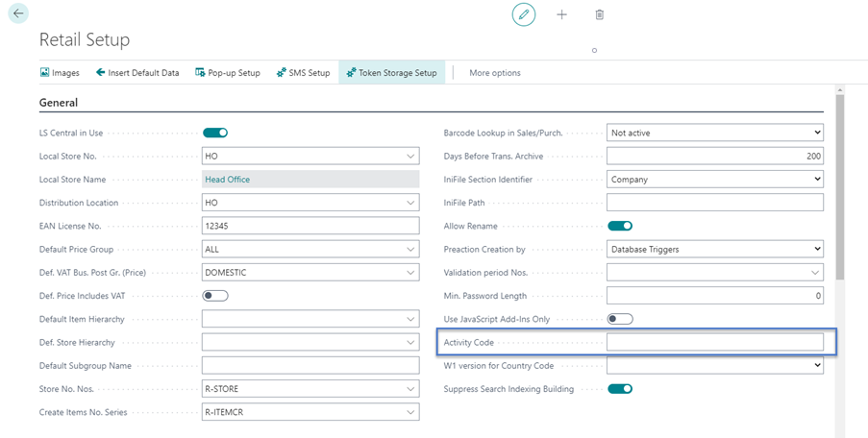This screenshot has width=868, height=438.
Task: Enable Def. Price Includes VAT toggle
Action: pyautogui.click(x=215, y=296)
